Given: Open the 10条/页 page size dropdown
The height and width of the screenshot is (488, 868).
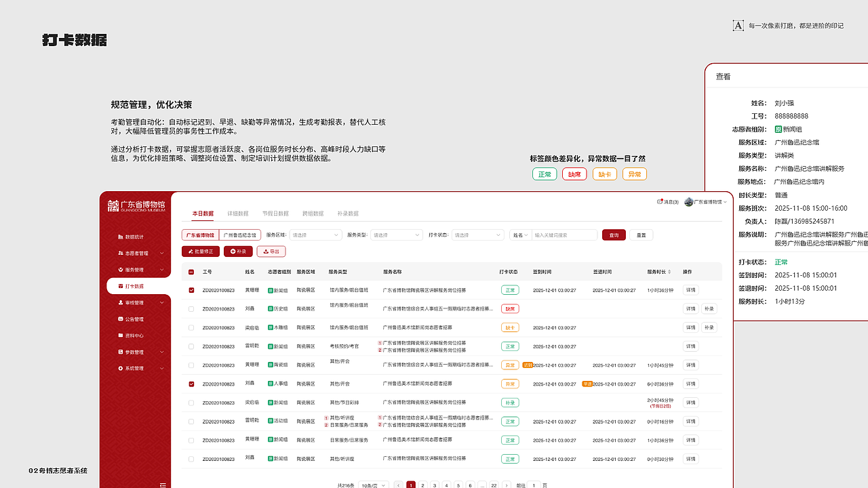Looking at the screenshot, I should click(x=374, y=485).
